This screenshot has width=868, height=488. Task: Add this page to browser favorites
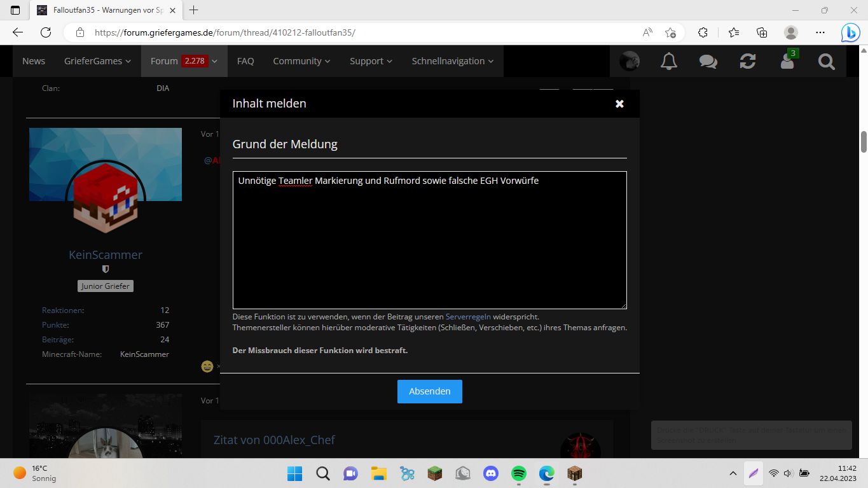click(670, 32)
